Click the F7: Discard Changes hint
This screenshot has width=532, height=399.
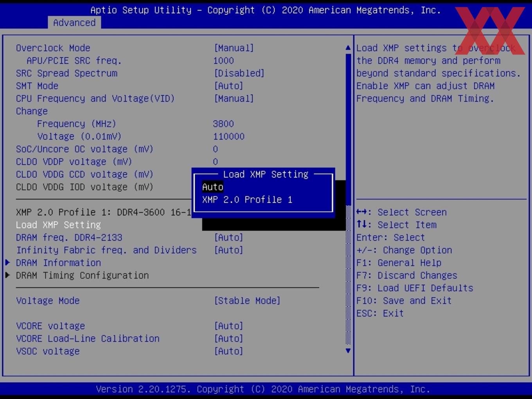pos(407,275)
